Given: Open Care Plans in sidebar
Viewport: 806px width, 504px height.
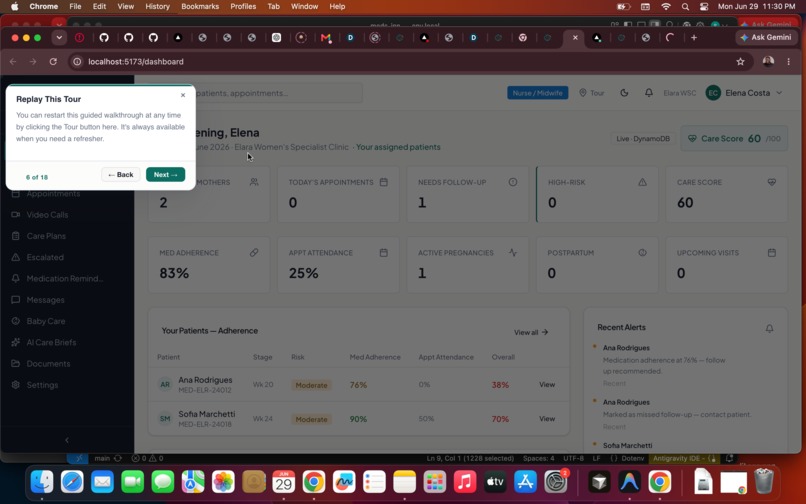Looking at the screenshot, I should pos(46,236).
